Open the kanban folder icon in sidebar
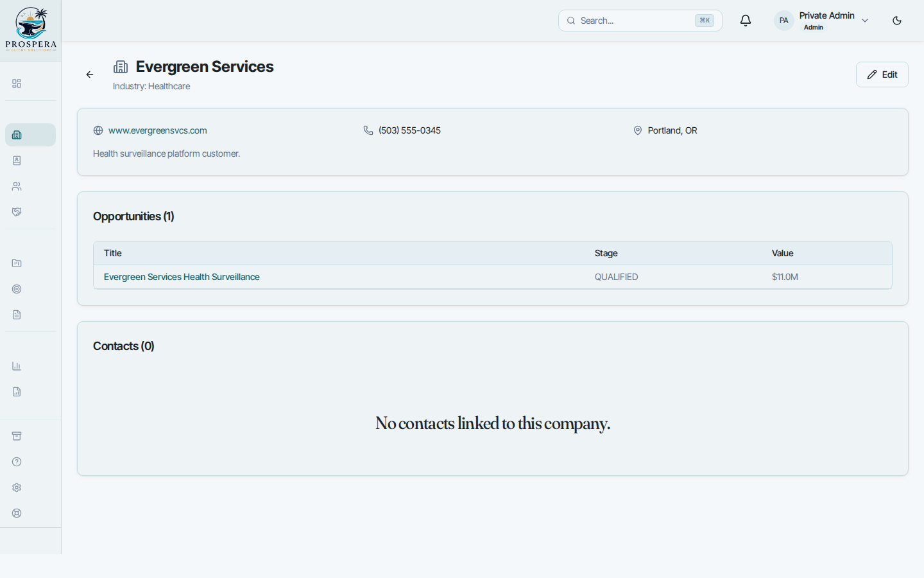Viewport: 924px width, 578px height. (17, 263)
